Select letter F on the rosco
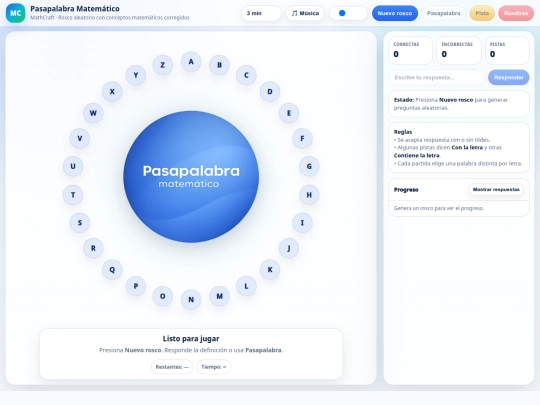Screen dimensions: 540x405 (302, 138)
